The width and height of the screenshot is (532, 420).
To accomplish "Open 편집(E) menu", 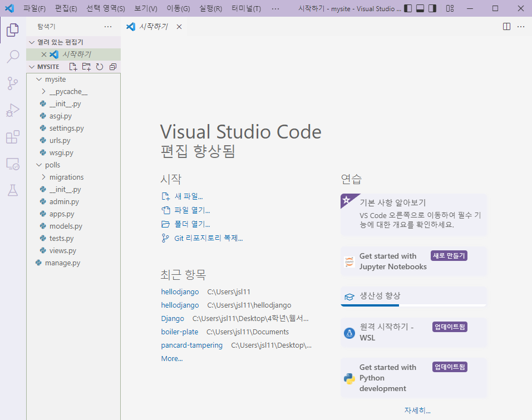I will pos(66,8).
